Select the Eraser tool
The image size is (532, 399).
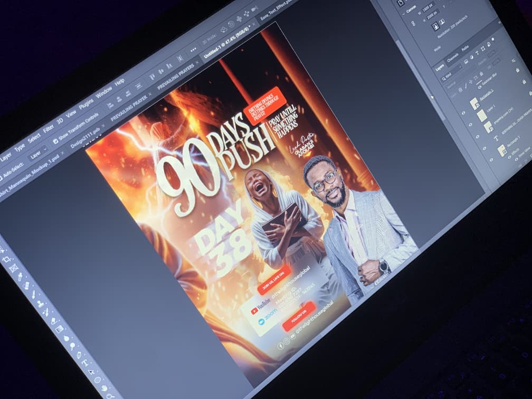(54, 321)
